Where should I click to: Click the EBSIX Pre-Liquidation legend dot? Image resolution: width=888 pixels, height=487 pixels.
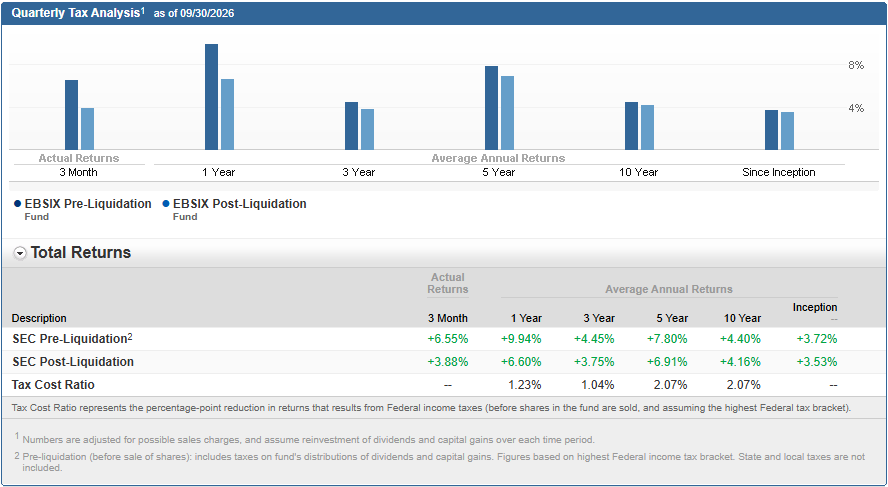click(x=18, y=204)
